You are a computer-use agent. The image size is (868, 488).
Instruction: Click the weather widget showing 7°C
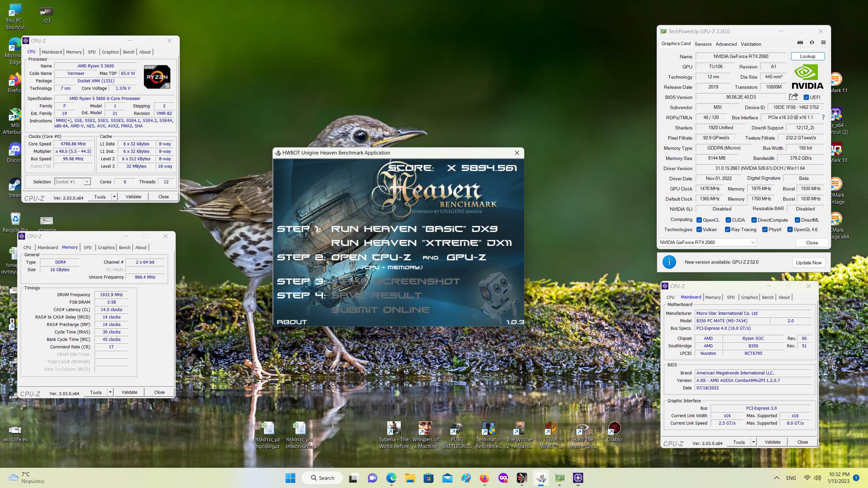[26, 478]
